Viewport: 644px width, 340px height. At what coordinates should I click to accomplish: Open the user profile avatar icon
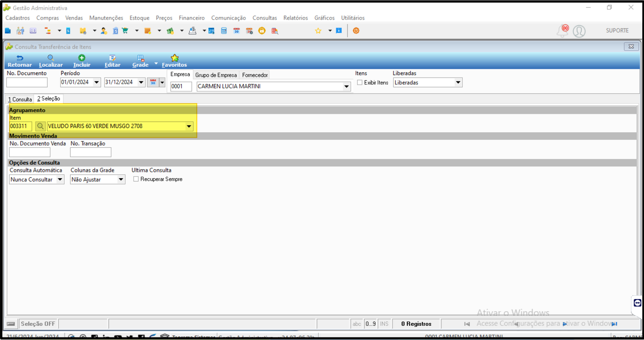579,31
